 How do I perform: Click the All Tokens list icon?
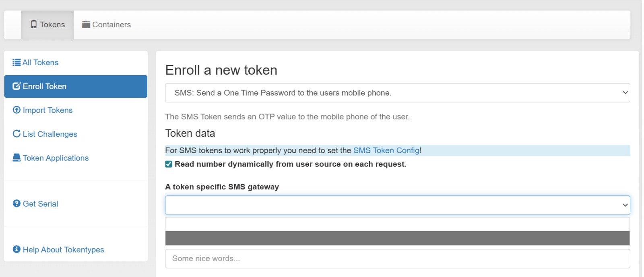[17, 62]
